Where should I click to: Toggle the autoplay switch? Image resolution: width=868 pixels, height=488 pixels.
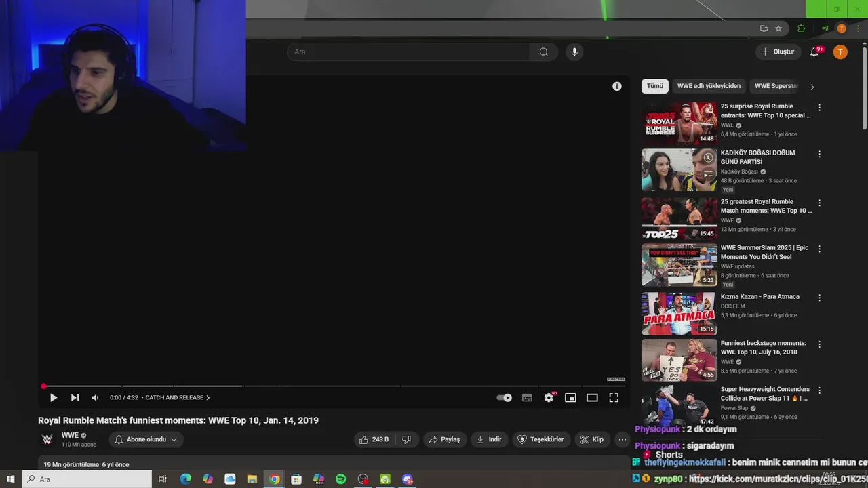click(x=505, y=398)
